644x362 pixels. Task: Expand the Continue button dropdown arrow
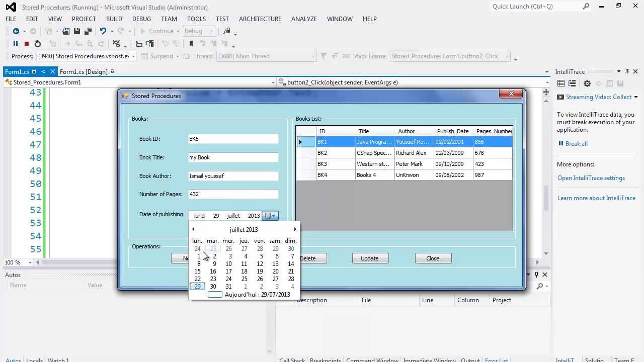click(178, 31)
